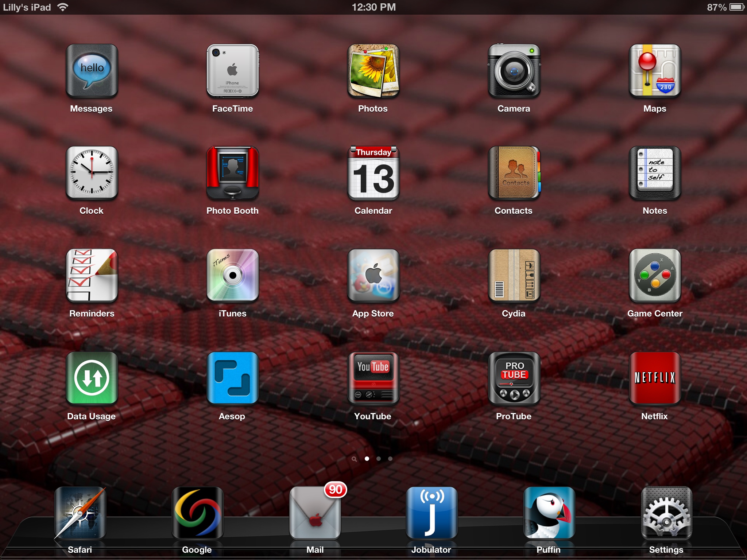Tap the Wi-Fi status icon

point(63,7)
